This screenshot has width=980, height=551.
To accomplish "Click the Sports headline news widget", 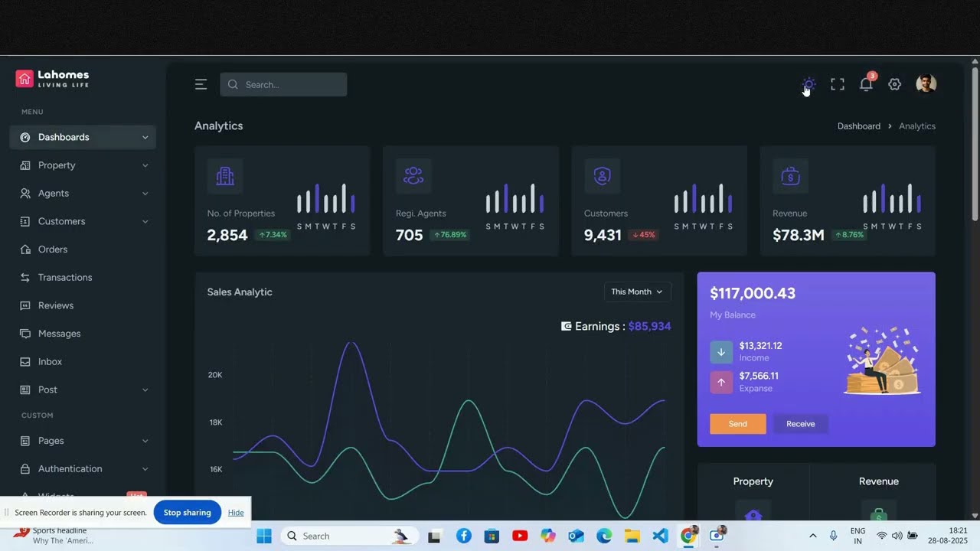I will click(x=54, y=536).
